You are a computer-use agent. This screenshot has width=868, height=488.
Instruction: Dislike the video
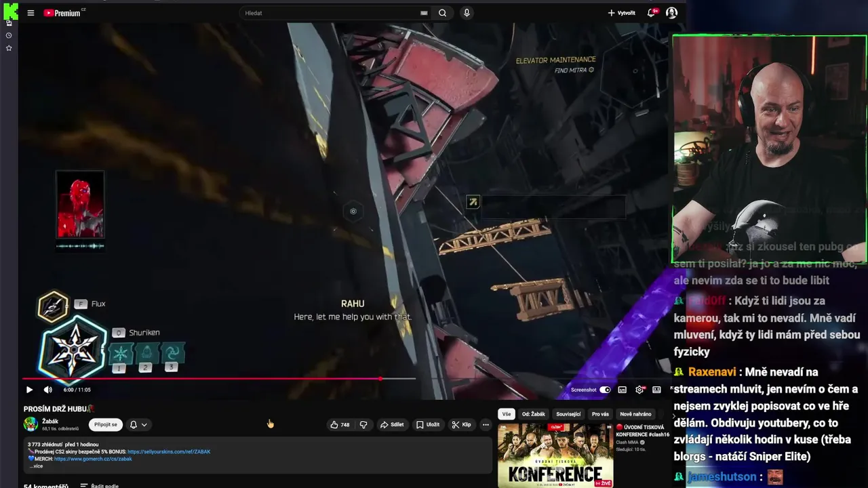point(363,425)
